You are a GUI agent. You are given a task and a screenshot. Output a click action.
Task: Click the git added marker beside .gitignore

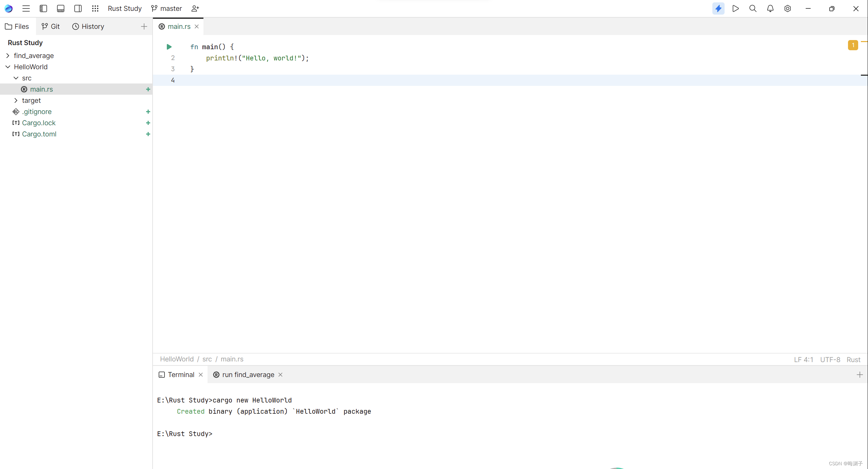(x=148, y=112)
